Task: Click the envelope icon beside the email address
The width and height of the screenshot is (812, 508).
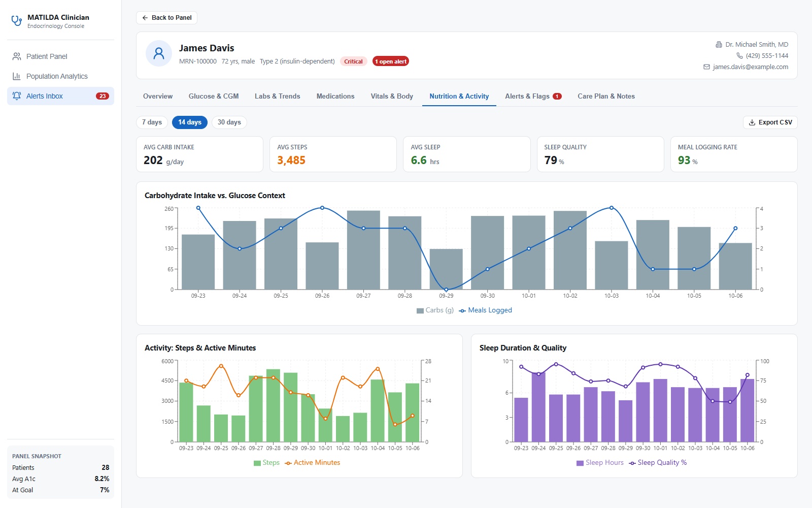Action: [706, 67]
